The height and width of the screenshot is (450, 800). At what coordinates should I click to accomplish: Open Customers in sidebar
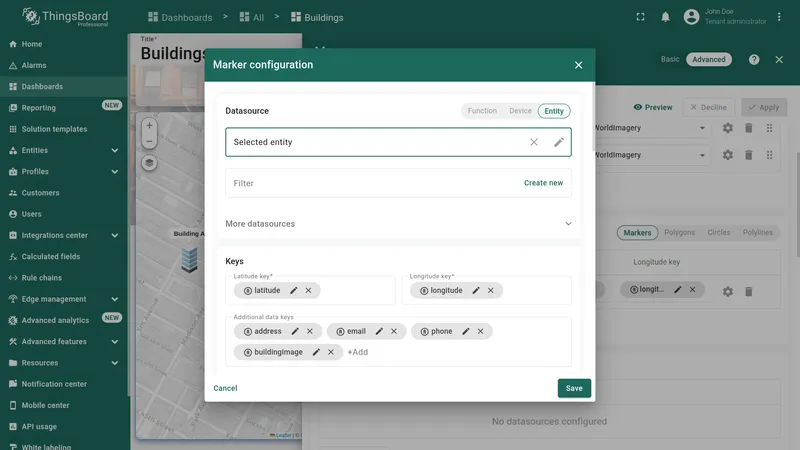[x=64, y=193]
